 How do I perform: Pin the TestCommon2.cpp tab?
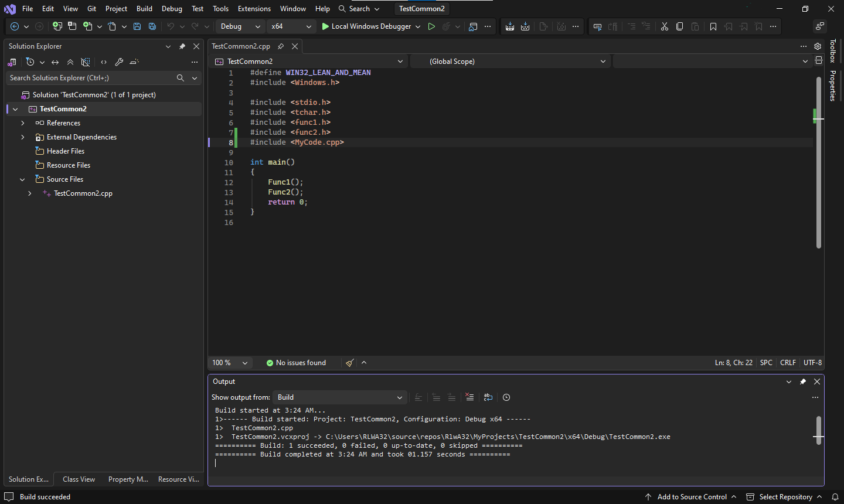281,46
